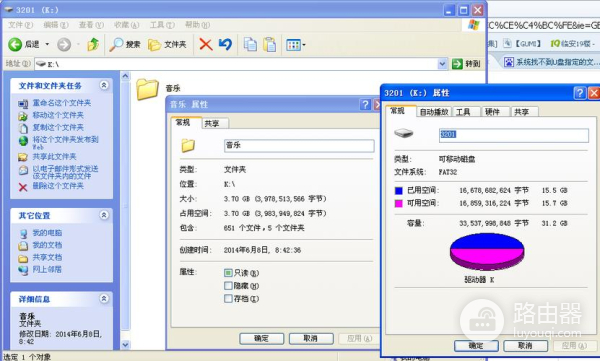Click the magenta free space color box
Image resolution: width=600 pixels, height=361 pixels.
[x=399, y=203]
